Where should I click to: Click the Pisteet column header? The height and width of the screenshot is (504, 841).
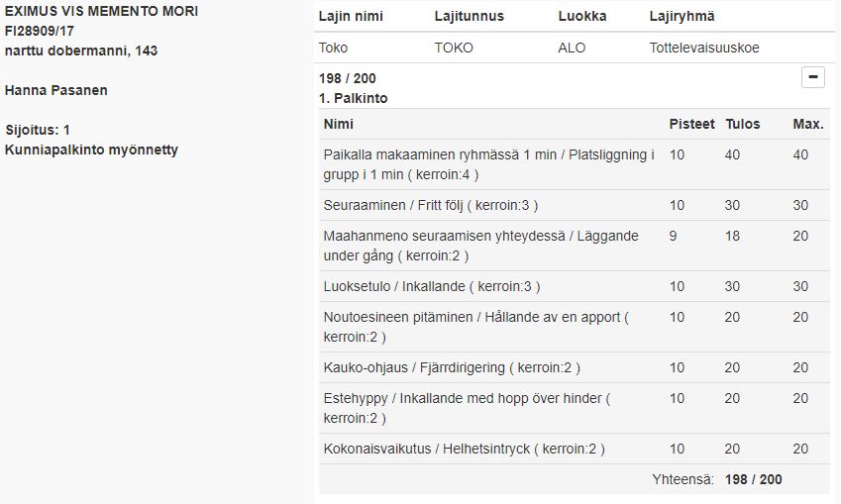(691, 124)
